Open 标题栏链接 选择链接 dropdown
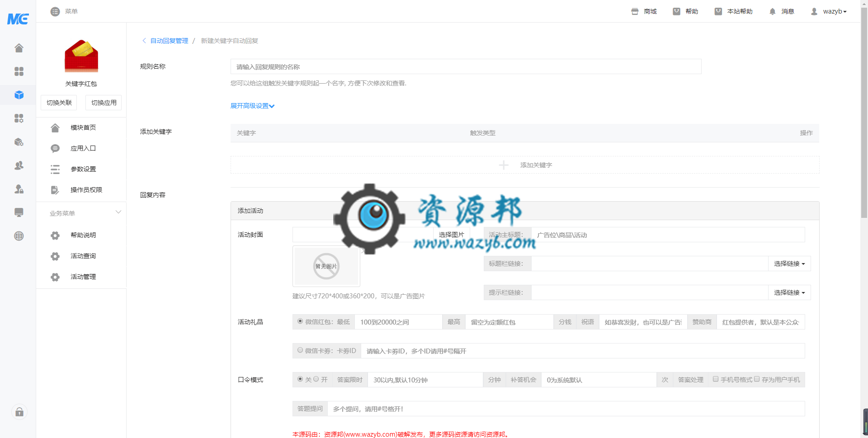Image resolution: width=868 pixels, height=438 pixels. pyautogui.click(x=789, y=264)
